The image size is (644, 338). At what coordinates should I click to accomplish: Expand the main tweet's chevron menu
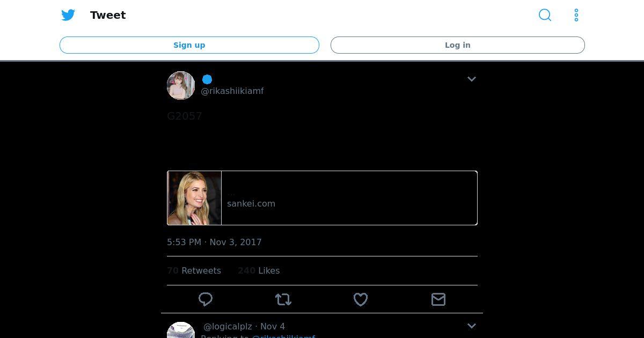471,79
